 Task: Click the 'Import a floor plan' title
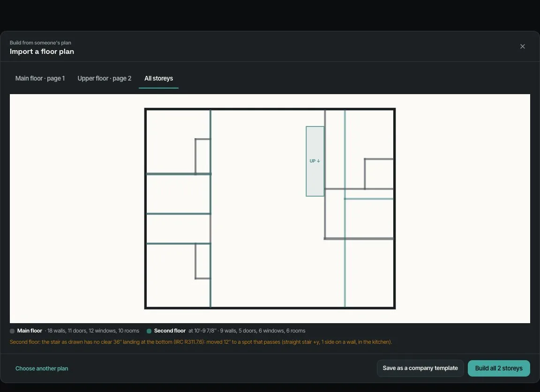(x=42, y=52)
